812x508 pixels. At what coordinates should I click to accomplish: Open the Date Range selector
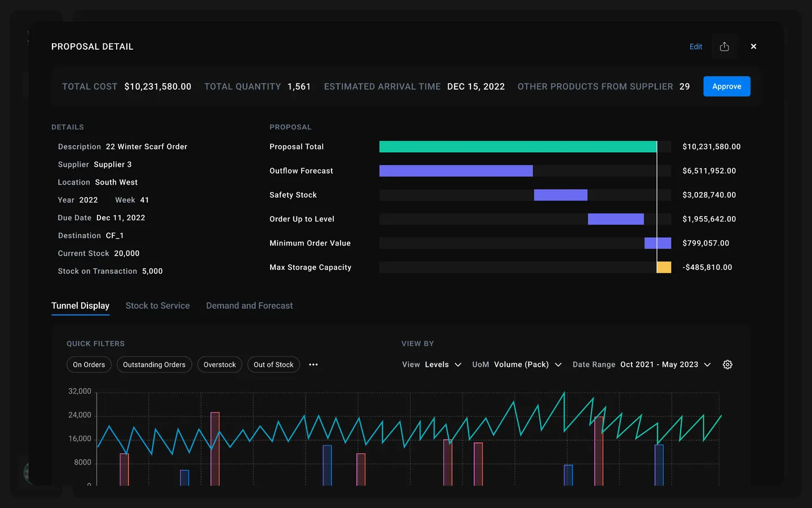tap(665, 365)
